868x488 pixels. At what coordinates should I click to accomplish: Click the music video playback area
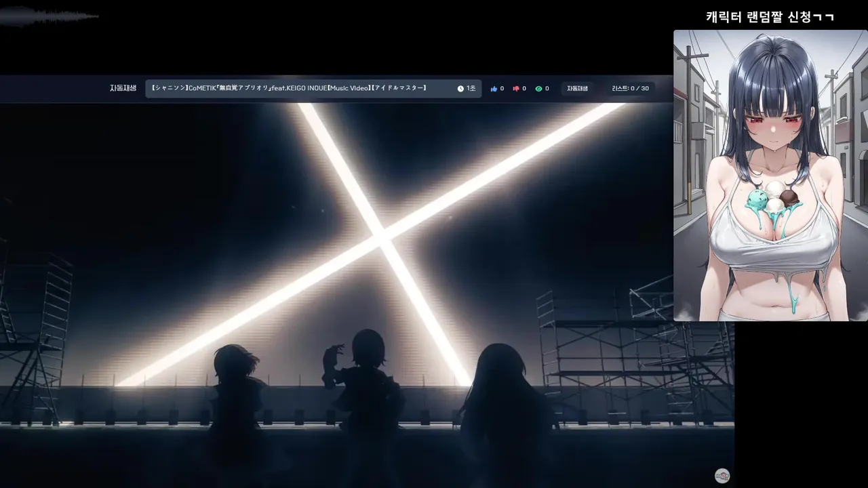(x=367, y=295)
